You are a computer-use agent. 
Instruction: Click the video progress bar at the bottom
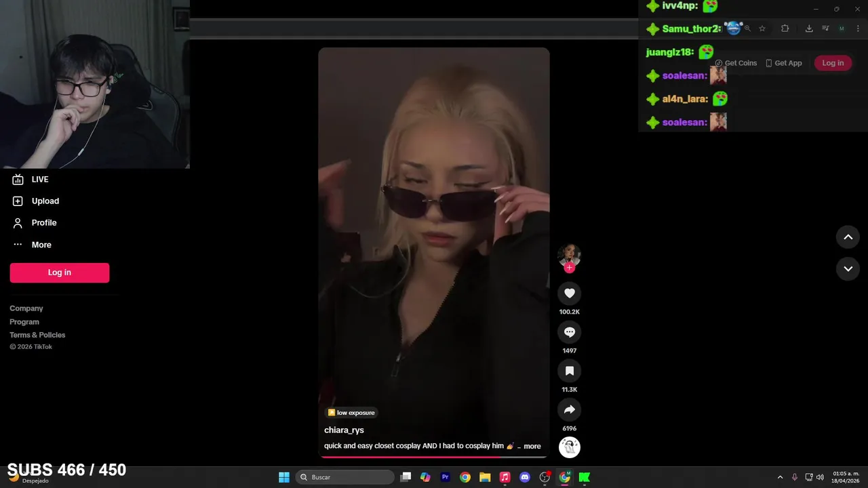434,457
